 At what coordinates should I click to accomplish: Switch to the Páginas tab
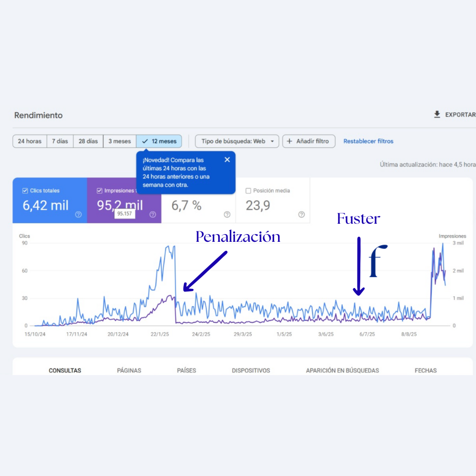click(129, 370)
